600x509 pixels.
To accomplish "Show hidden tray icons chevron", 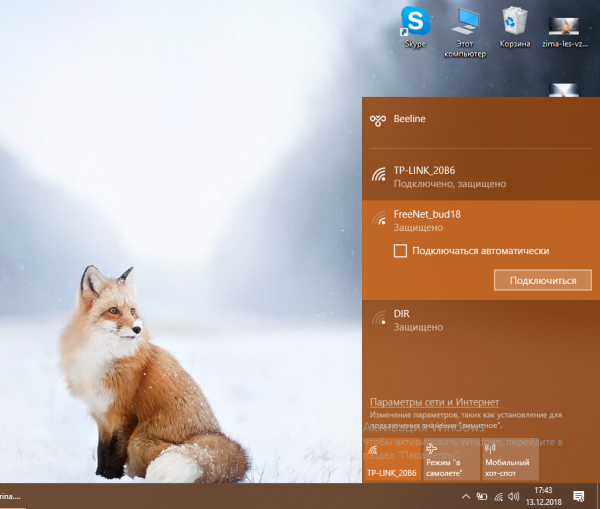I will 466,496.
